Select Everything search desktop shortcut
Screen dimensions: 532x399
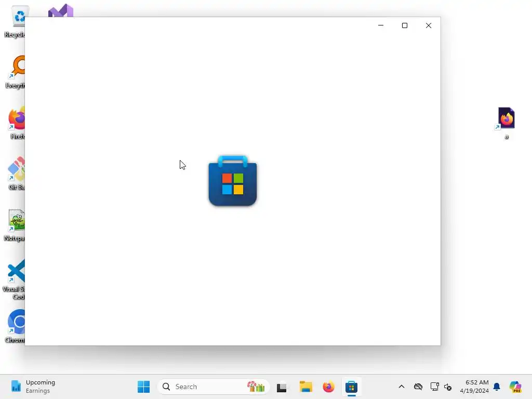click(15, 72)
